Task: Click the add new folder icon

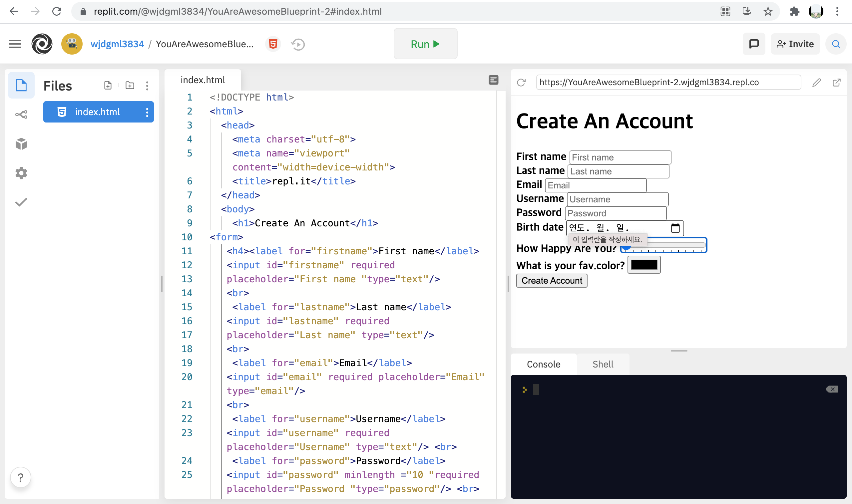Action: tap(130, 86)
